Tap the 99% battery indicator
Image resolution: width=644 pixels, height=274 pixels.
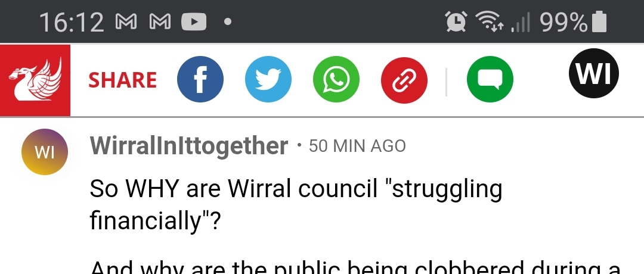click(x=573, y=21)
